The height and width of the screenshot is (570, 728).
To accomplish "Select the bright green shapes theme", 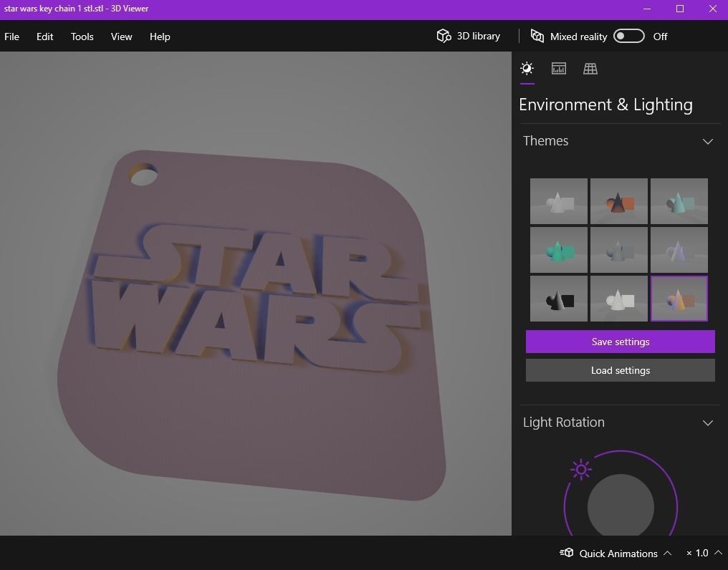I will [x=558, y=250].
